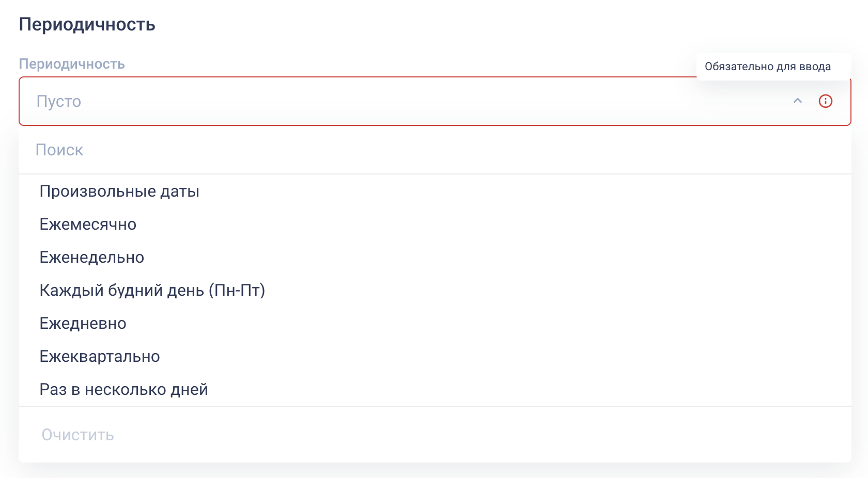This screenshot has height=478, width=868.
Task: Pick the Еженедельно option
Action: [x=92, y=258]
